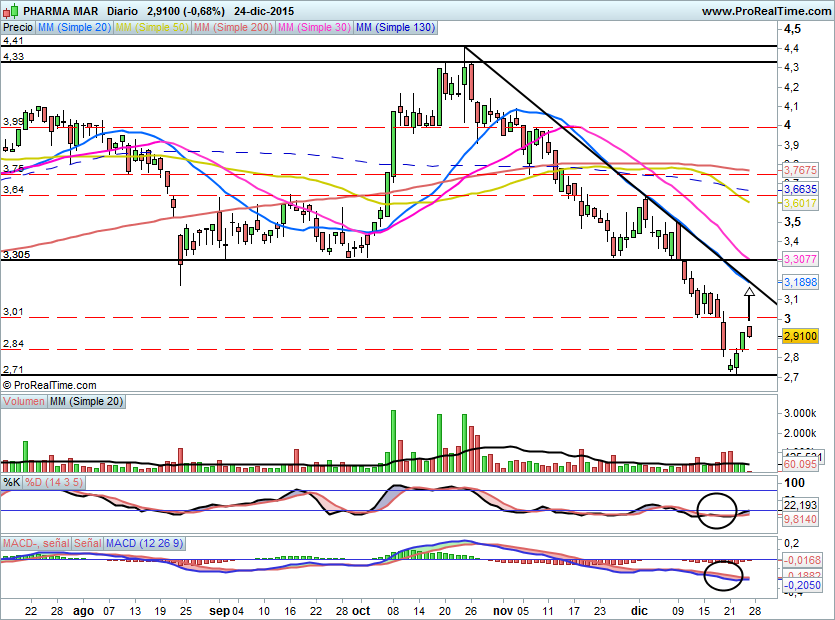Click the 22,193 stochastic value tag
Screen dimensions: 835x620
800,505
